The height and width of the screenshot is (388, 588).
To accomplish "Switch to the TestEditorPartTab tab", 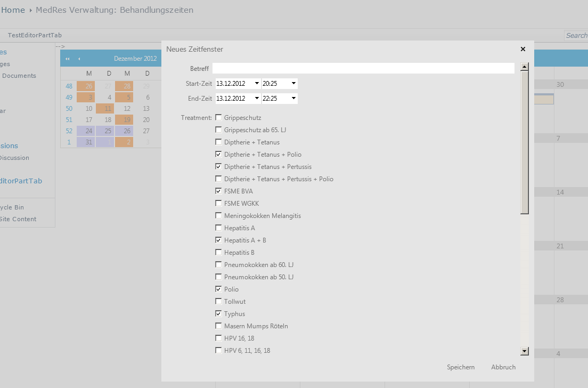I will [35, 35].
